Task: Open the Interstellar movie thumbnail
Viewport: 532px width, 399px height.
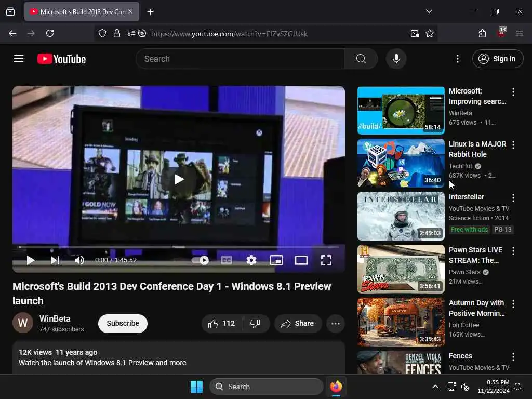Action: point(401,216)
